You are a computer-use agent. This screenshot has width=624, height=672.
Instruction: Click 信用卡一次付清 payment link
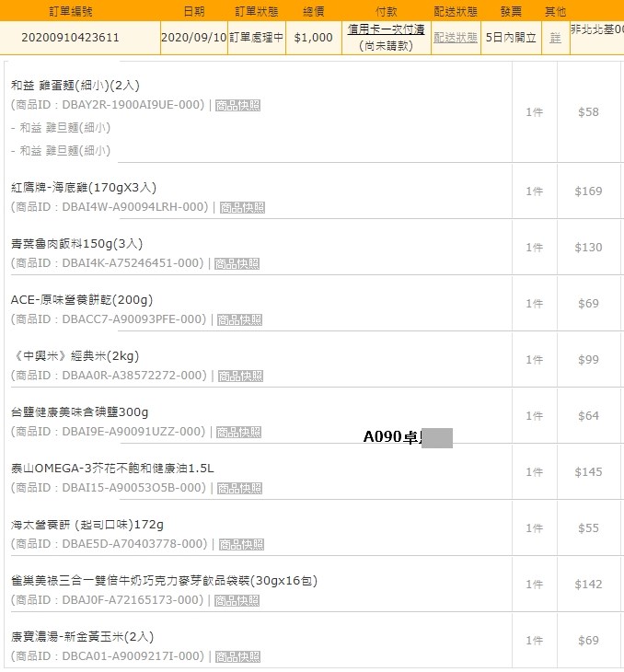pyautogui.click(x=385, y=29)
